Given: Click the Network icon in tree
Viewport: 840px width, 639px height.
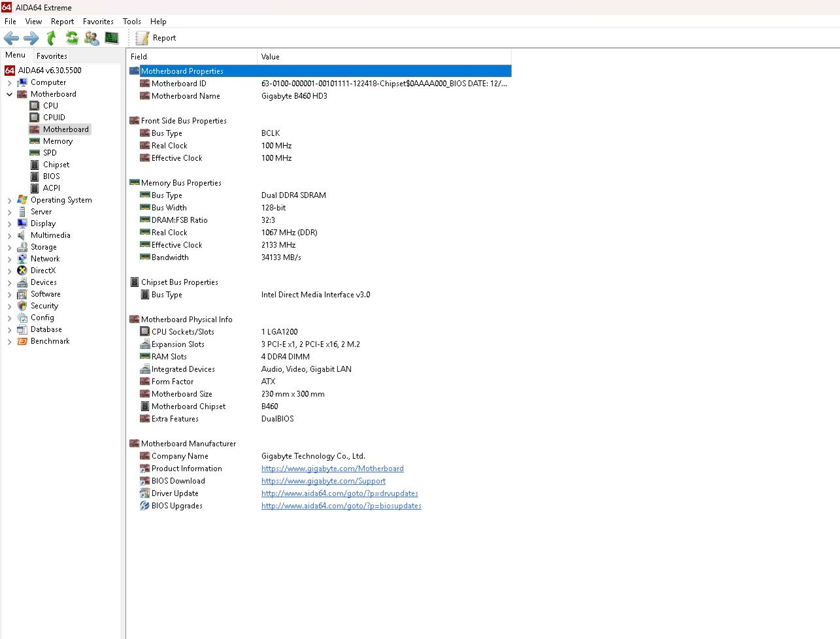Looking at the screenshot, I should 22,259.
